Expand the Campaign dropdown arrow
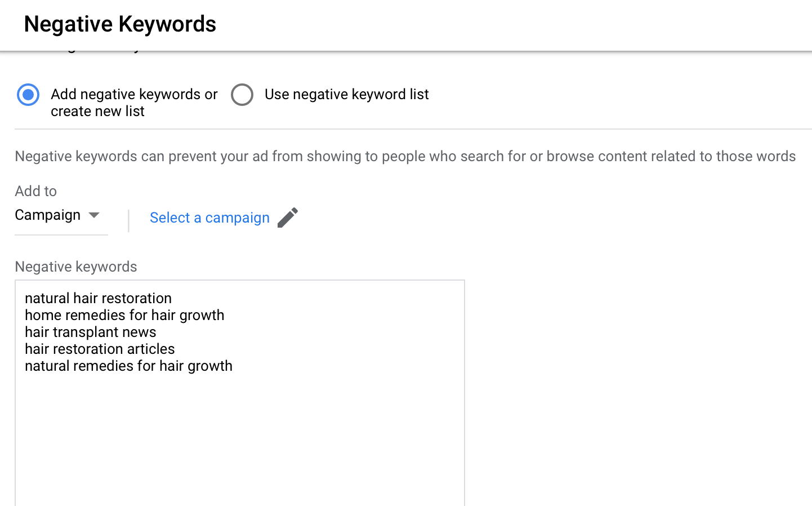Viewport: 812px width, 506px height. [96, 215]
